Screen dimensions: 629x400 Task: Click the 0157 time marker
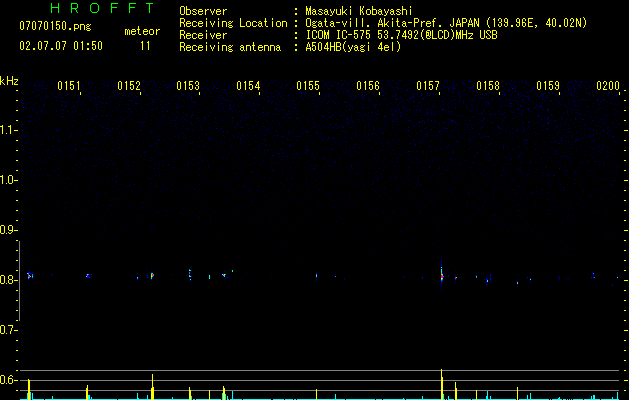(428, 86)
